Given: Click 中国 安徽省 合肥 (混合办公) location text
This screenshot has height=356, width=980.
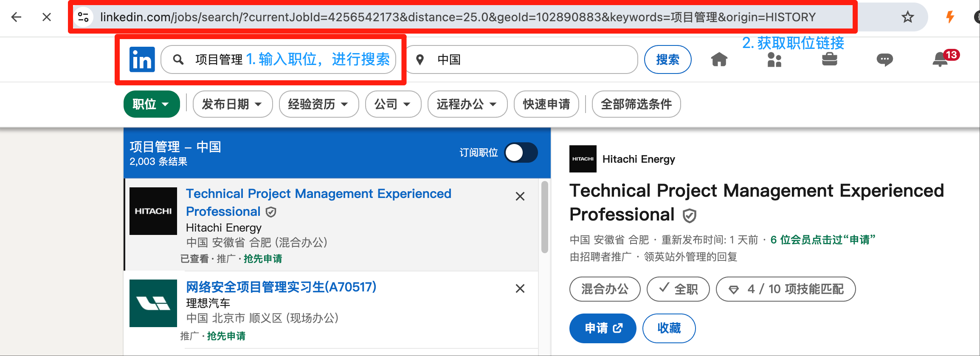Looking at the screenshot, I should (x=257, y=243).
